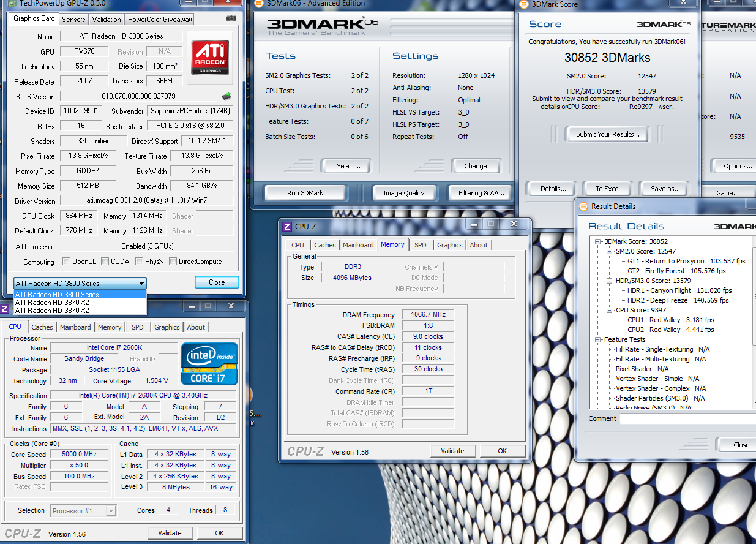Open Graphics tab in CPU-Z processor window
Viewport: 756px width, 544px height.
coord(167,327)
